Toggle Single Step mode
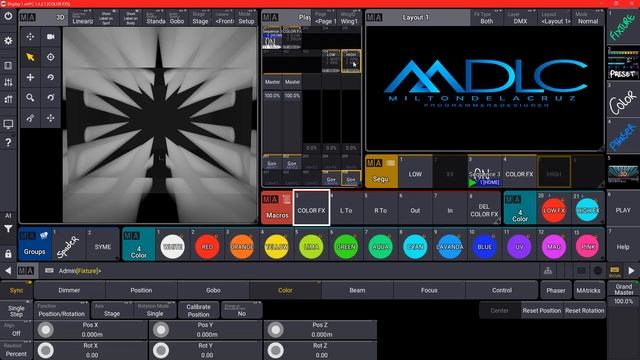 [x=16, y=311]
